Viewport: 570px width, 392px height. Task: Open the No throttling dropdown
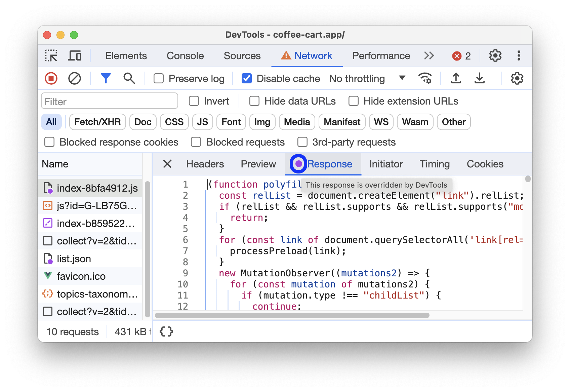[367, 78]
